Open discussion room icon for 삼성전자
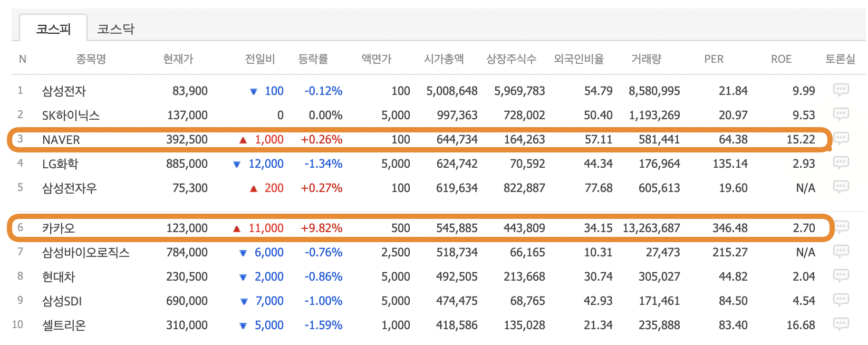The height and width of the screenshot is (345, 868). click(x=841, y=90)
